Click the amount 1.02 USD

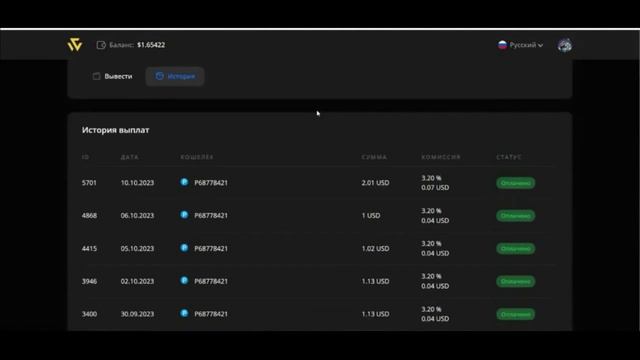[375, 249]
